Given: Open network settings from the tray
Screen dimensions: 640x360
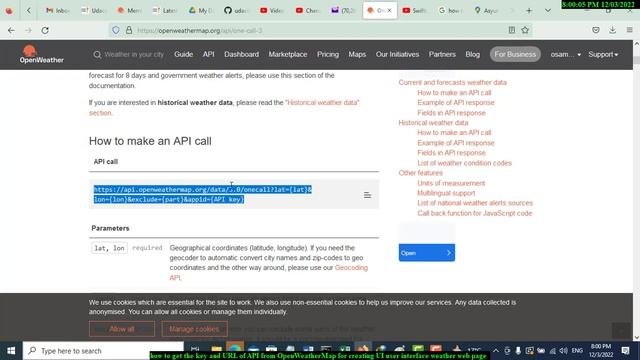Looking at the screenshot, I should (553, 351).
